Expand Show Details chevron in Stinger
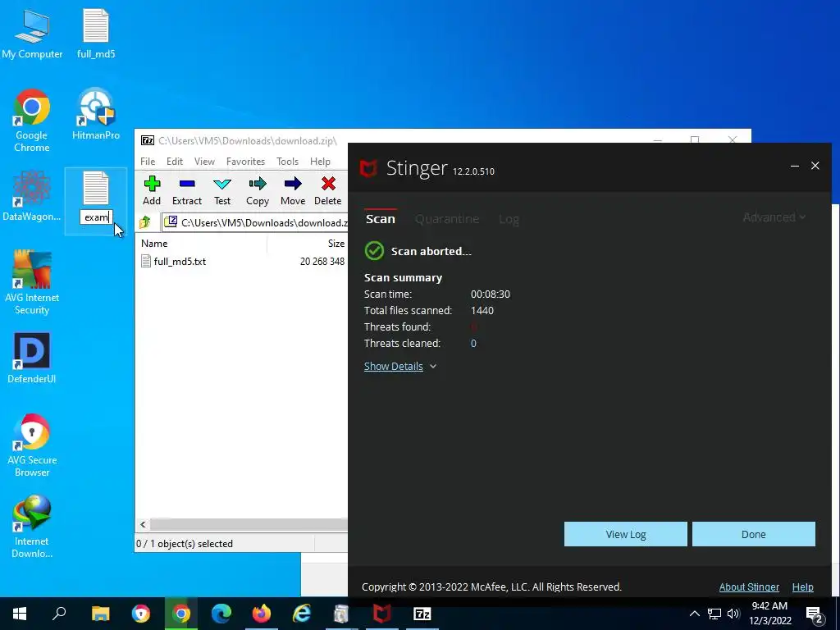This screenshot has height=630, width=840. pos(433,367)
